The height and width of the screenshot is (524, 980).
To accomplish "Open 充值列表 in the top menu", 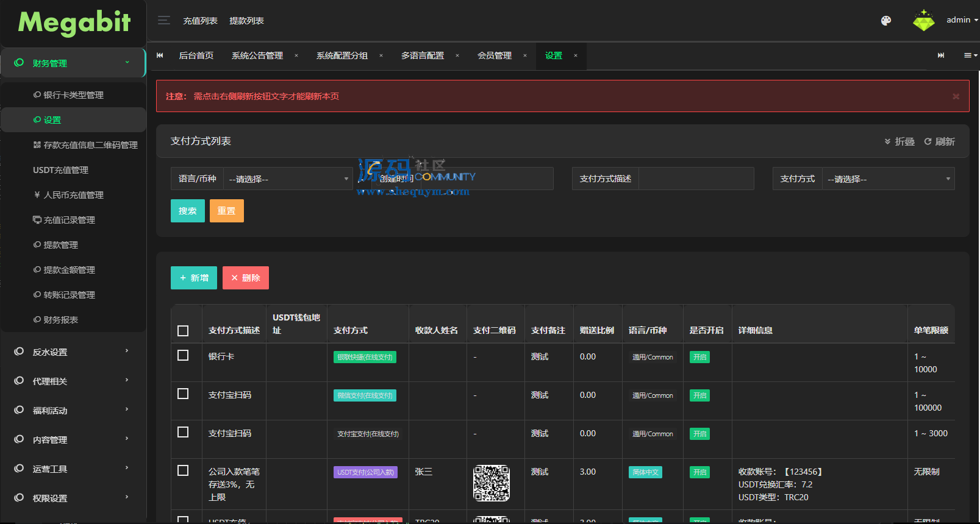I will coord(200,21).
